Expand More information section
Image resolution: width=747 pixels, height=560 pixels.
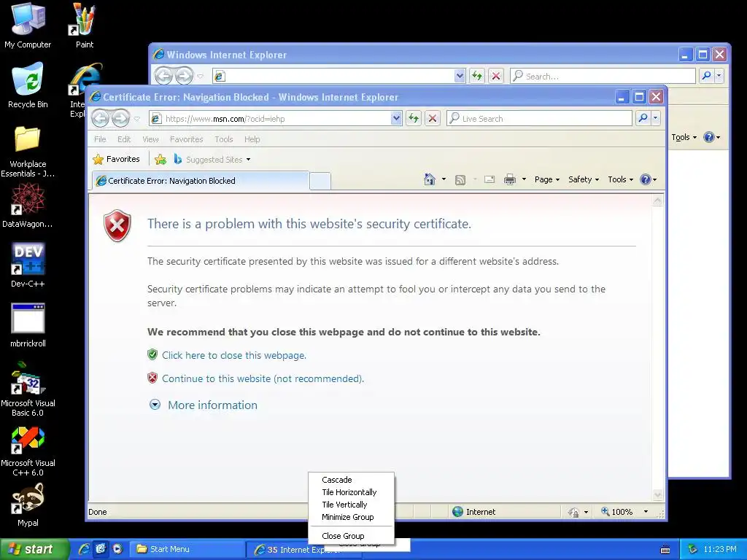204,405
